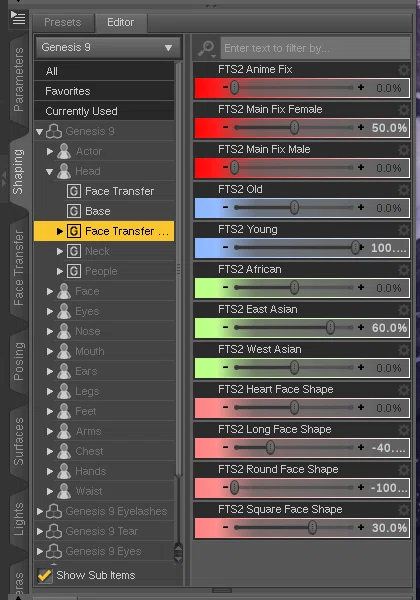
Task: Open the Genesis 9 figure dropdown
Action: [x=108, y=47]
